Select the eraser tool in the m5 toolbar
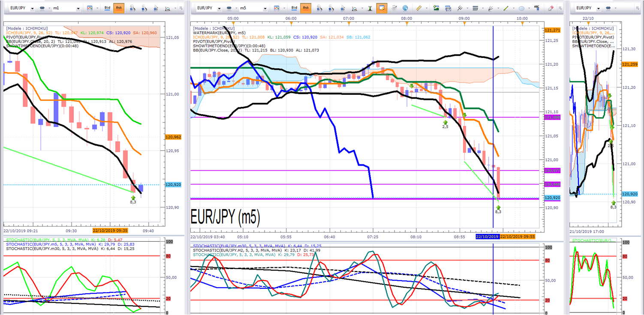This screenshot has width=644, height=315. pyautogui.click(x=551, y=8)
